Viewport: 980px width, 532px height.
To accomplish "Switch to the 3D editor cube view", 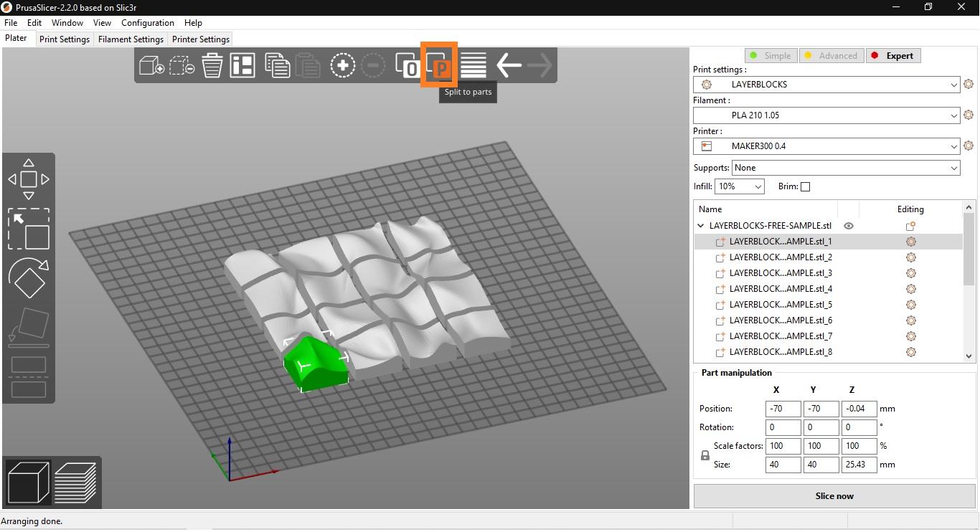I will [x=28, y=482].
